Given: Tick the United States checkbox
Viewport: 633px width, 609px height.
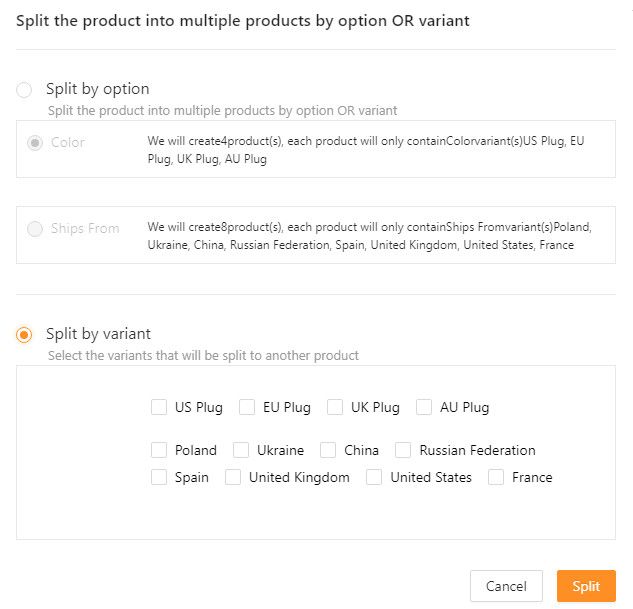Looking at the screenshot, I should click(374, 477).
